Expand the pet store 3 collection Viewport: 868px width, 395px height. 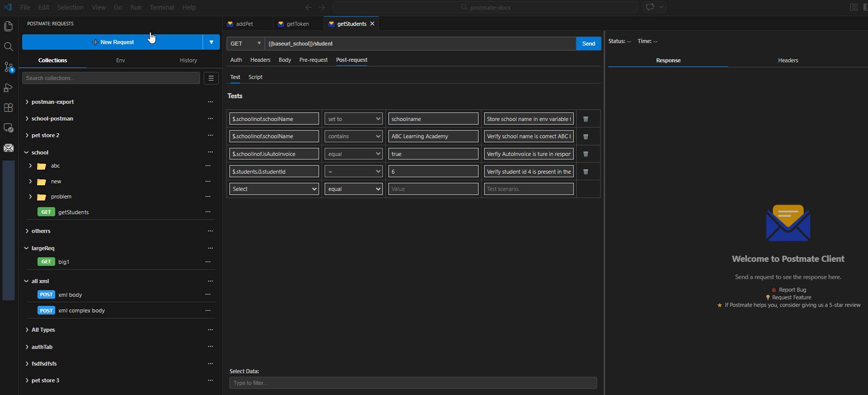tap(27, 380)
